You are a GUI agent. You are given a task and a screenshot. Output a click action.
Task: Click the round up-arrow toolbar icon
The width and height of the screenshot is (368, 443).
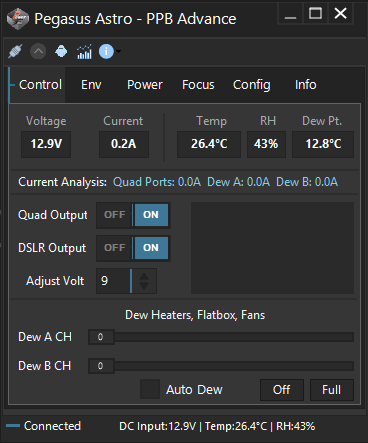(38, 52)
